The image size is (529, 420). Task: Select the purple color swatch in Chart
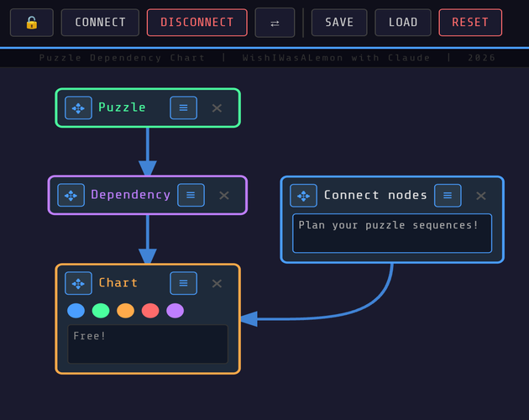click(x=175, y=311)
